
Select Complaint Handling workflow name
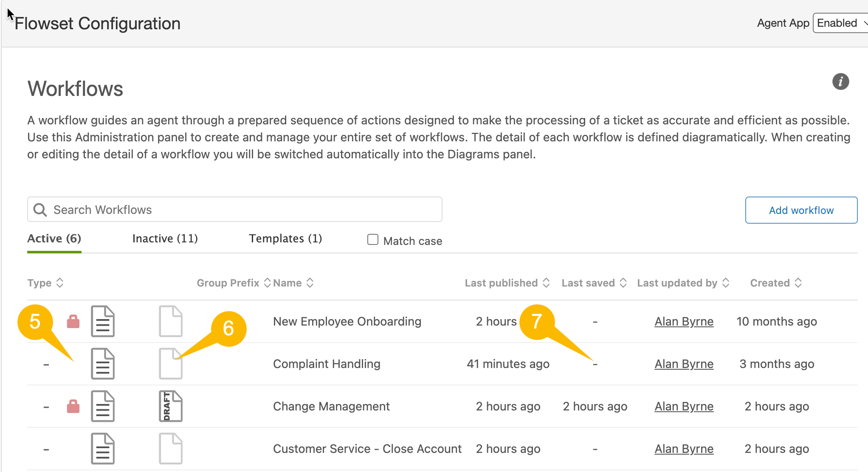coord(327,364)
